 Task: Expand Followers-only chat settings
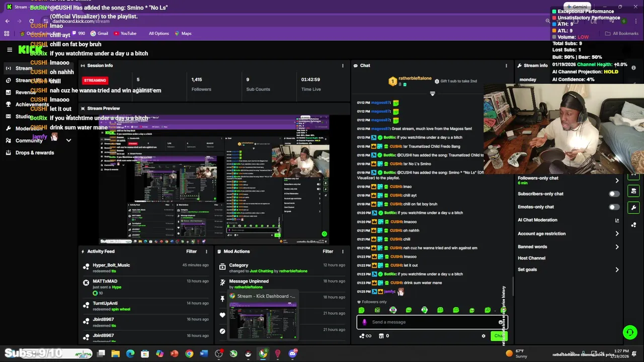617,180
